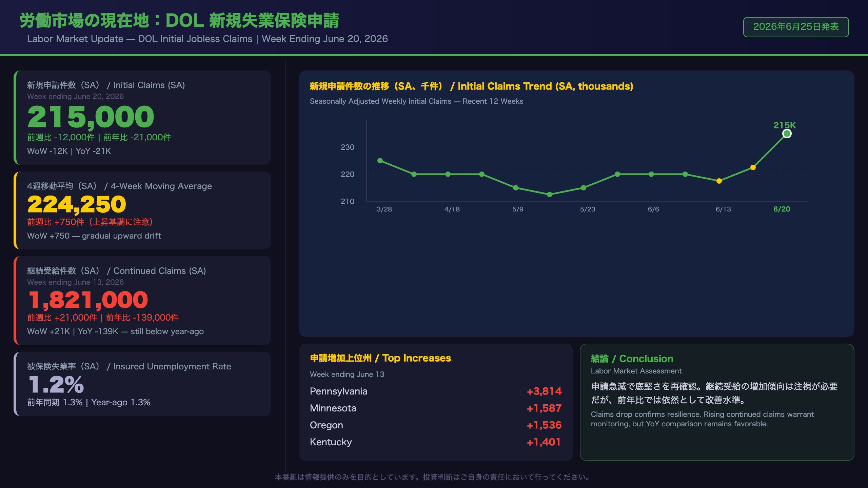Click the 2026年6月25日発表 date badge

pos(796,27)
